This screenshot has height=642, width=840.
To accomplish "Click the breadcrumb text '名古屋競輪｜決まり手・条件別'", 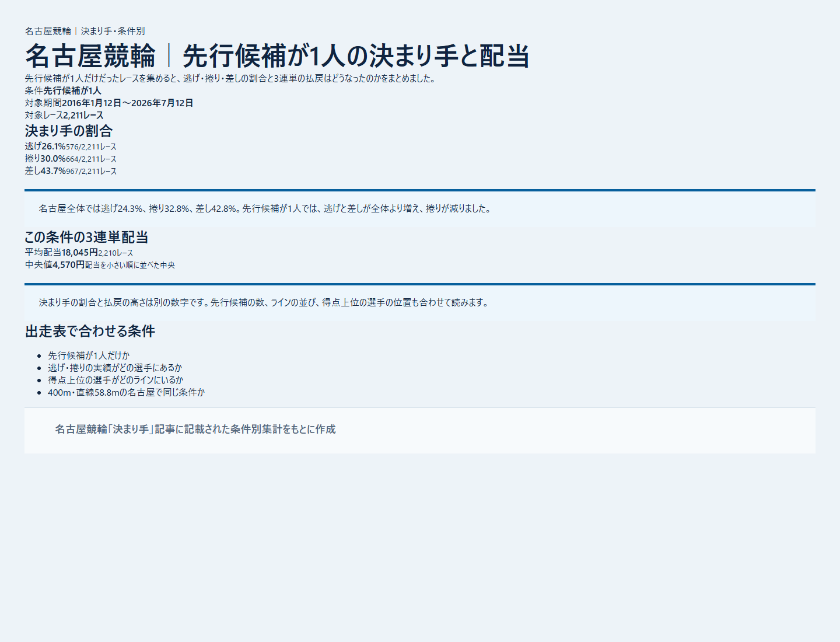I will pyautogui.click(x=85, y=31).
